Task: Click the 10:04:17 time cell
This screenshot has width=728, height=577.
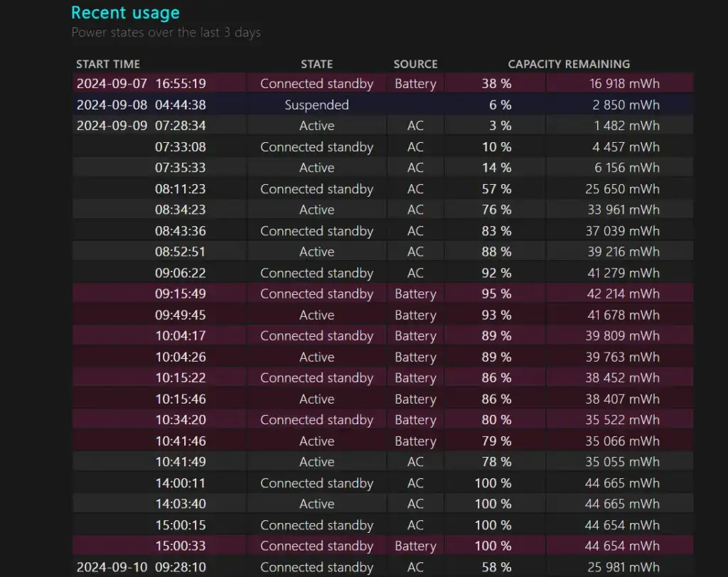Action: (x=180, y=335)
